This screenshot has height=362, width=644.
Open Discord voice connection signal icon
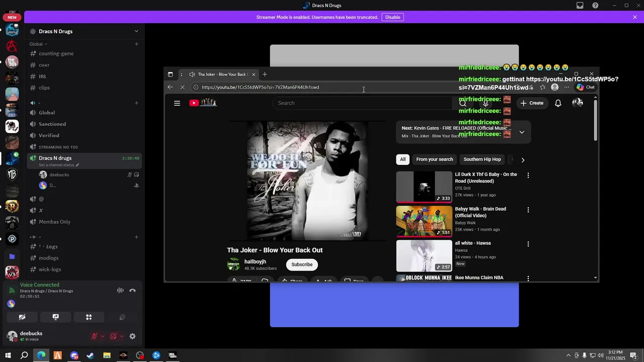click(x=12, y=291)
